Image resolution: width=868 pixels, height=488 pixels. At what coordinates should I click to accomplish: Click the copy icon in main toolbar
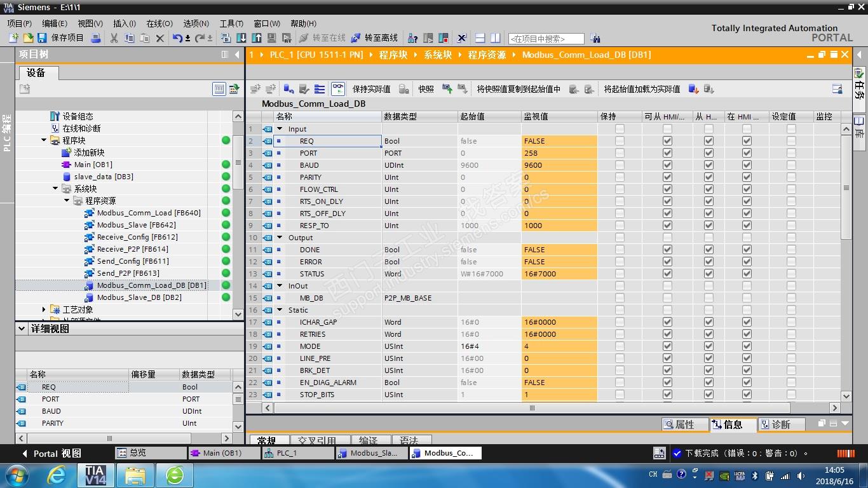pyautogui.click(x=129, y=38)
